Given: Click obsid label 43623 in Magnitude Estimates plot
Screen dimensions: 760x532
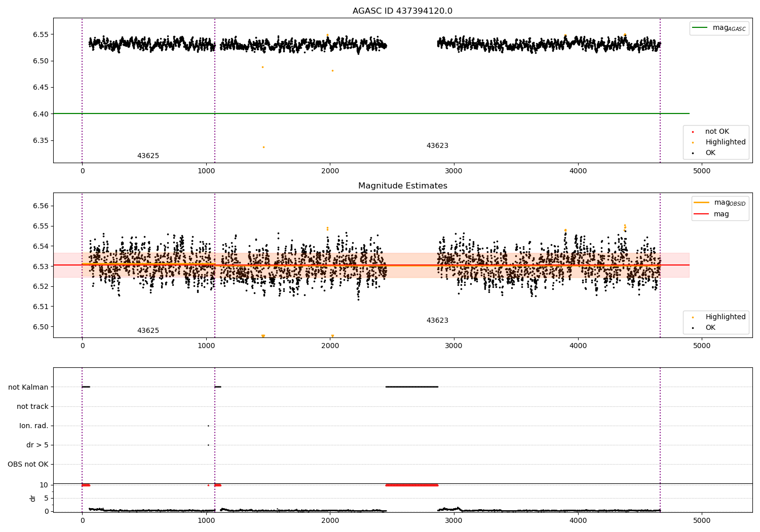Looking at the screenshot, I should click(x=437, y=321).
